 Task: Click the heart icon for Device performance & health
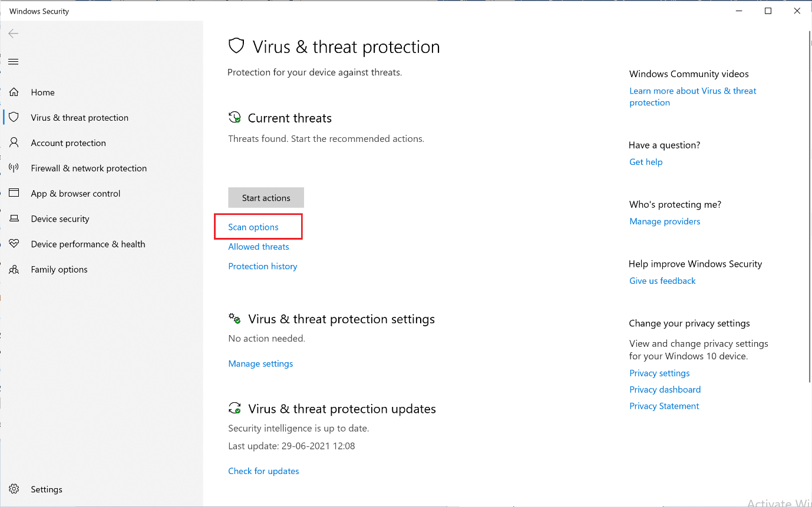coord(14,244)
